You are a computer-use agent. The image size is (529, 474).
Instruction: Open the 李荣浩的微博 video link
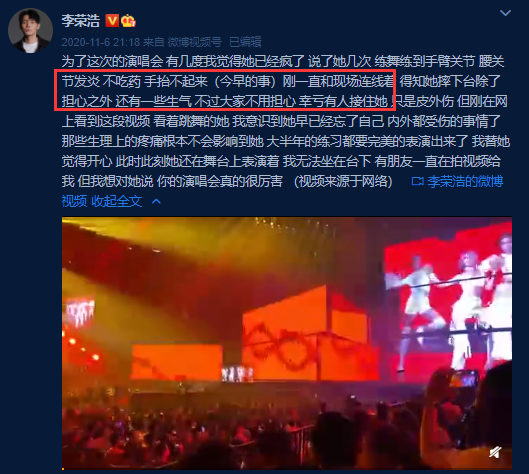(x=465, y=182)
